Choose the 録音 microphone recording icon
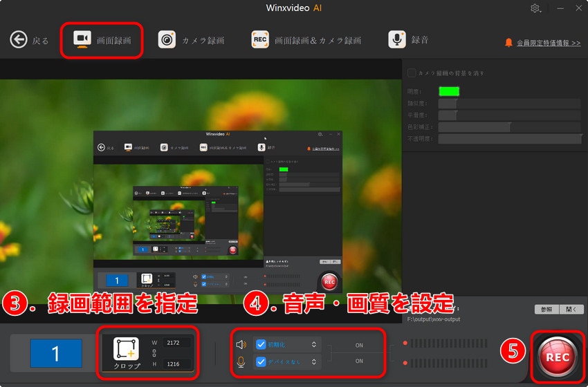Viewport: 588px width, 387px height. tap(397, 39)
